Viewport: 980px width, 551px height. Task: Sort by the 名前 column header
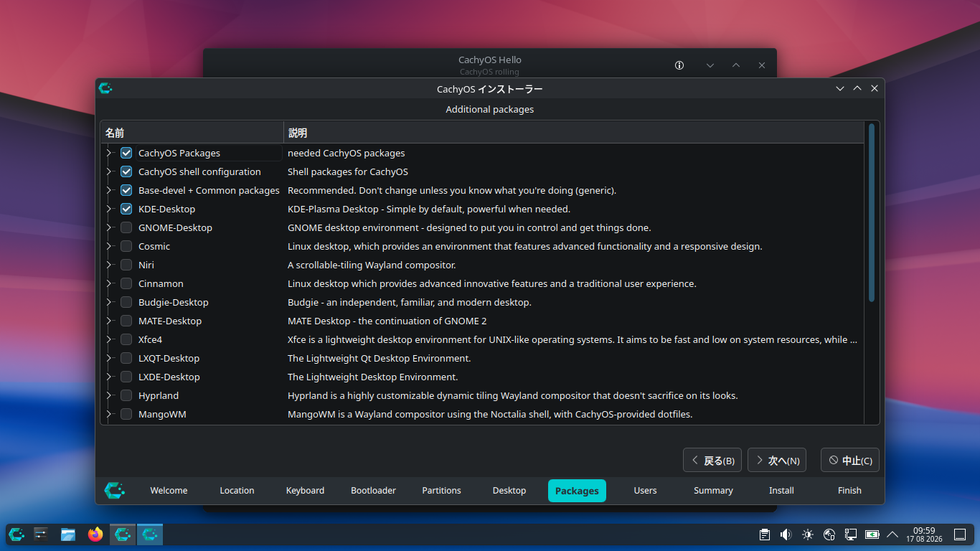click(x=192, y=133)
